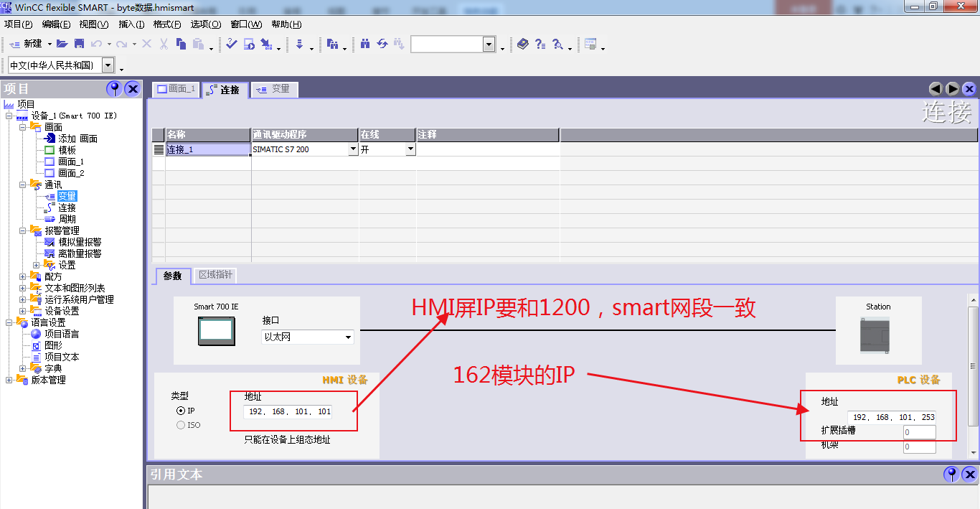The height and width of the screenshot is (509, 980).
Task: Select 项目语言 in the project tree
Action: pos(62,334)
